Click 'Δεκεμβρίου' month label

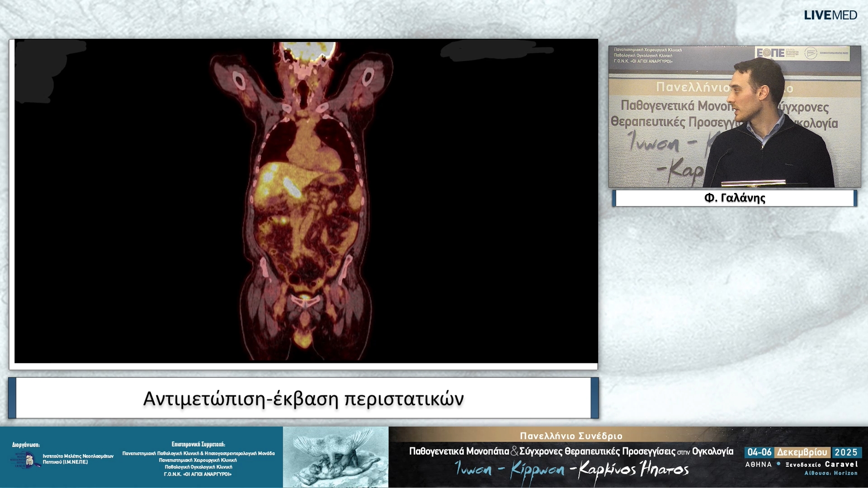(x=802, y=452)
